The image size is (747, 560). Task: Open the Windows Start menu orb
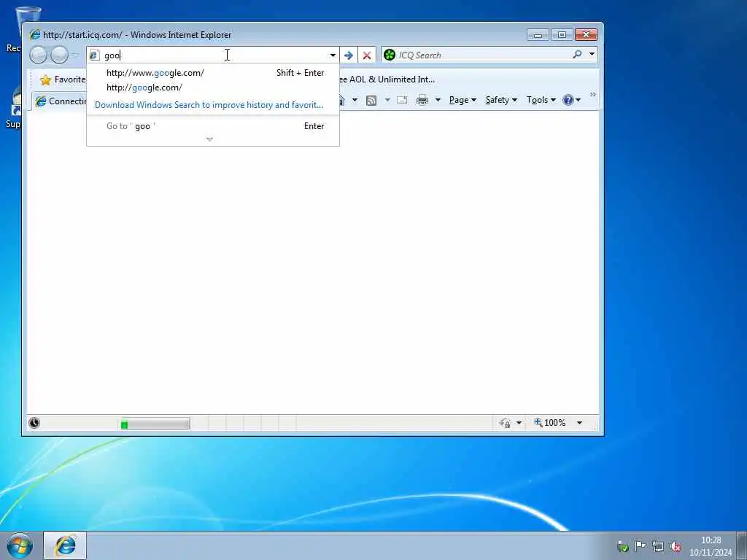[20, 545]
